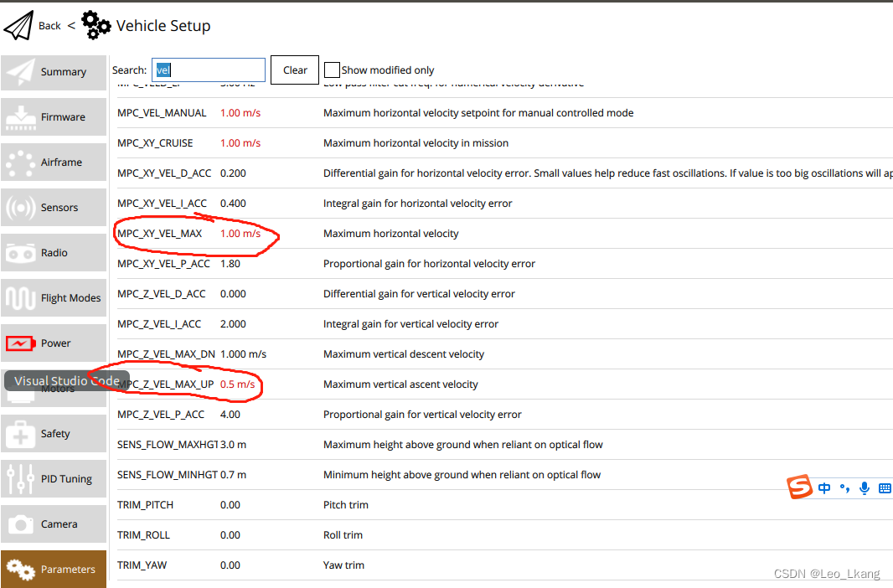
Task: Select the Summary tab label
Action: 63,72
